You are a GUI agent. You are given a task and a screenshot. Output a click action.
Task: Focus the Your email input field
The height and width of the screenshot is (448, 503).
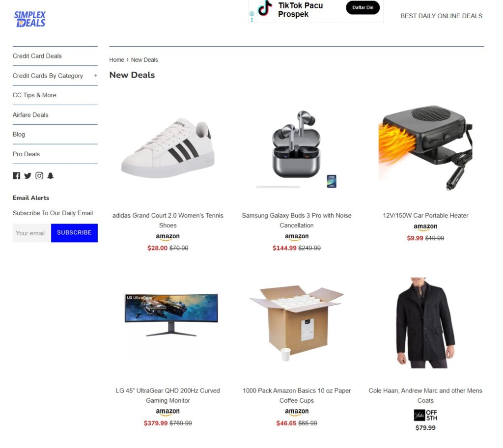pos(32,233)
